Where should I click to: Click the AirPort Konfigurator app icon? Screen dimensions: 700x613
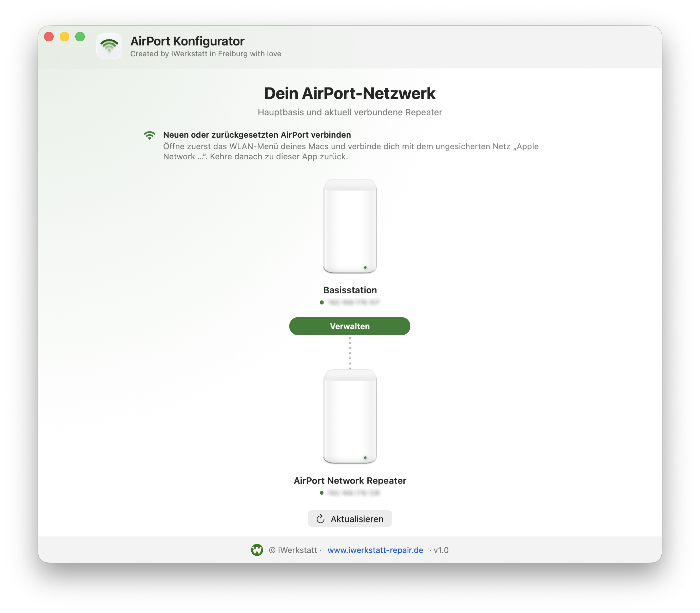click(109, 46)
